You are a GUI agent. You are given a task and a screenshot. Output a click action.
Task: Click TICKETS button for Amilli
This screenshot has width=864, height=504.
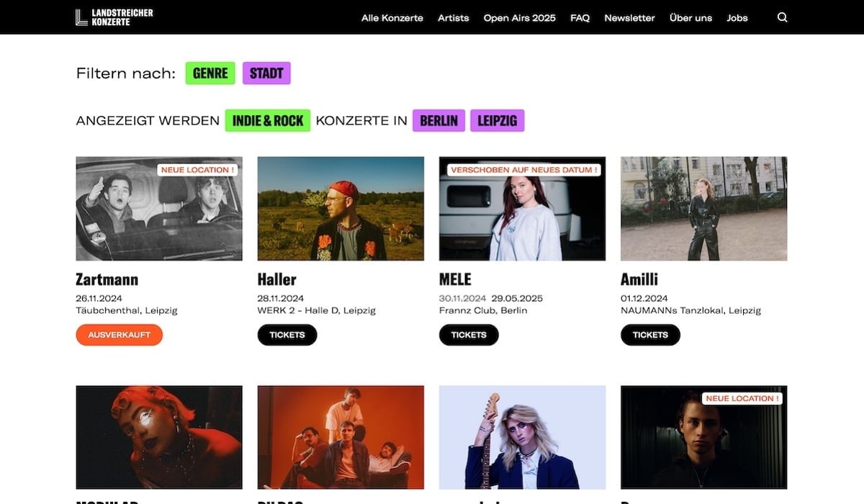[650, 335]
